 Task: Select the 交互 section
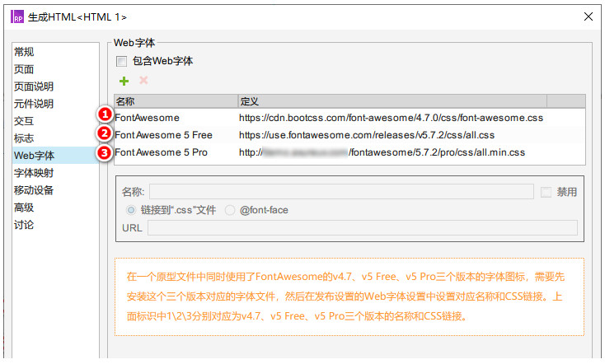tap(55, 121)
